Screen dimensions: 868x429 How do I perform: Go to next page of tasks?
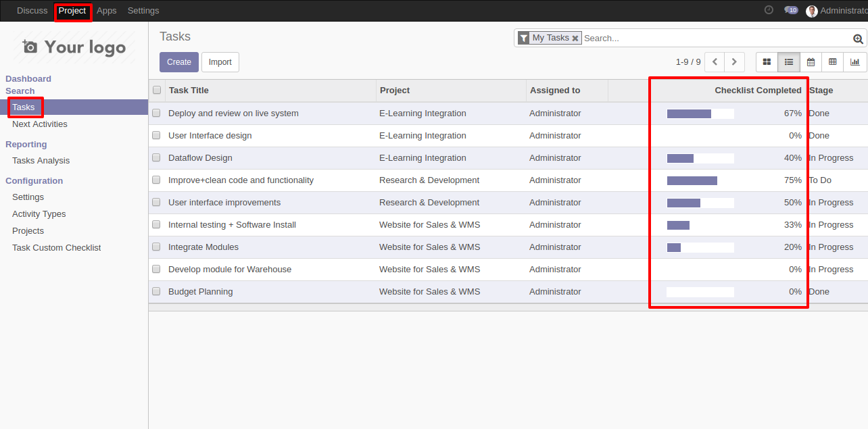pyautogui.click(x=734, y=62)
